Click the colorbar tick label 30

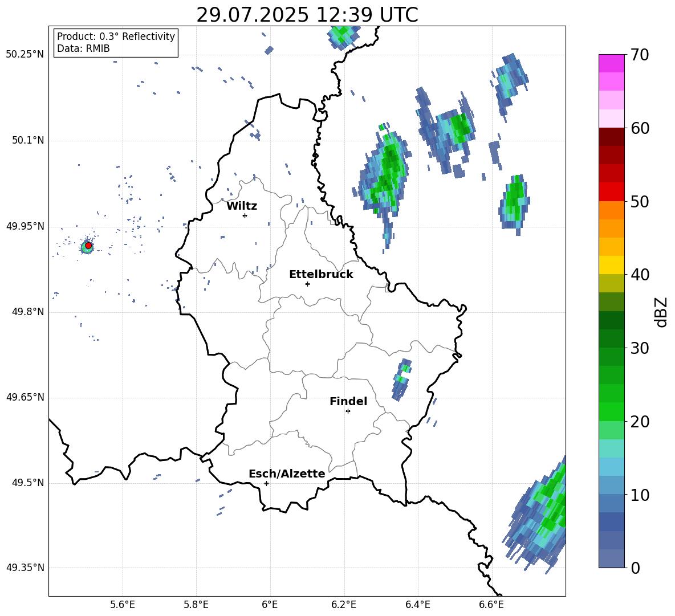pos(639,348)
